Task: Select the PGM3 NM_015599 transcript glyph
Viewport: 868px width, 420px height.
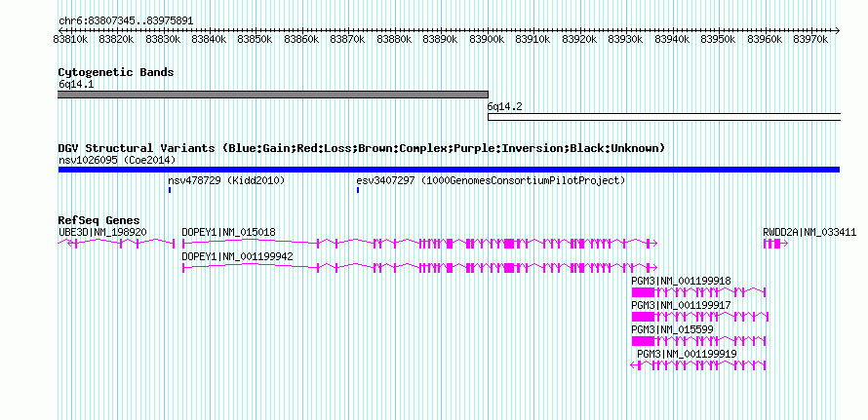Action: (698, 341)
